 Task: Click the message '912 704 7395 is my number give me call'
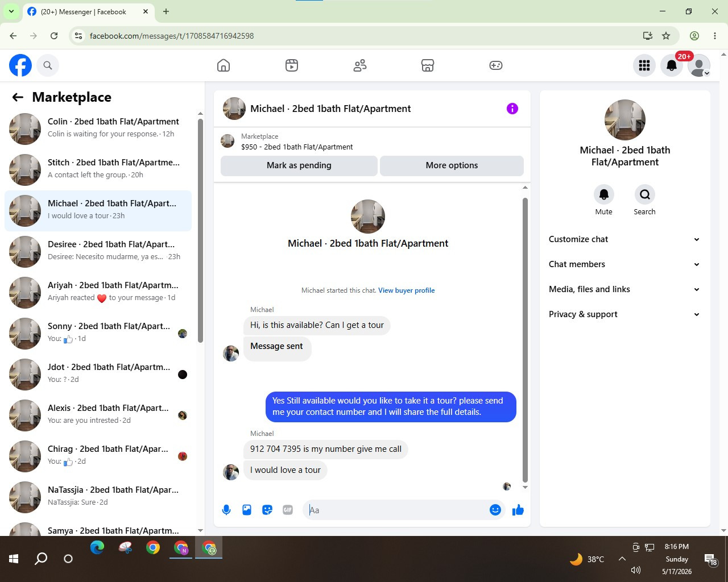[326, 449]
